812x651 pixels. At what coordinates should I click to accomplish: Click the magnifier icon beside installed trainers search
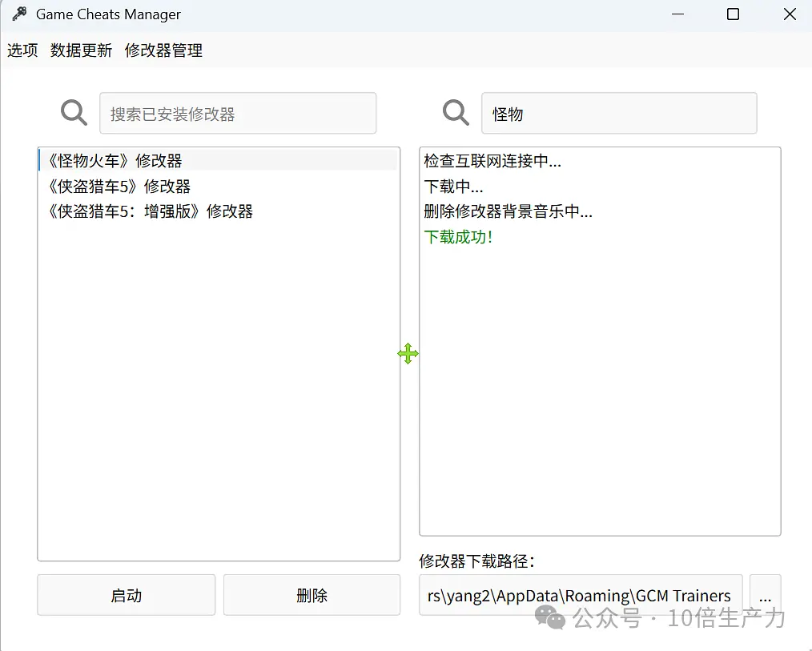tap(74, 113)
